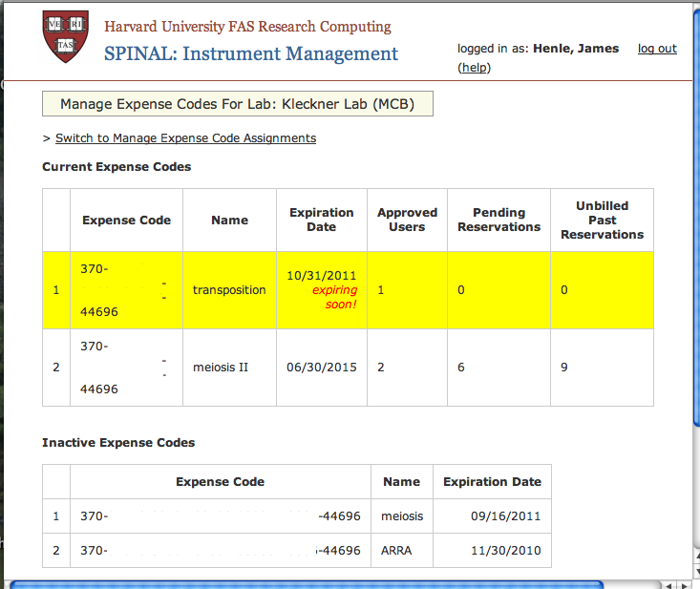Click the Manage Expense Codes For Lab banner
700x589 pixels.
click(238, 104)
